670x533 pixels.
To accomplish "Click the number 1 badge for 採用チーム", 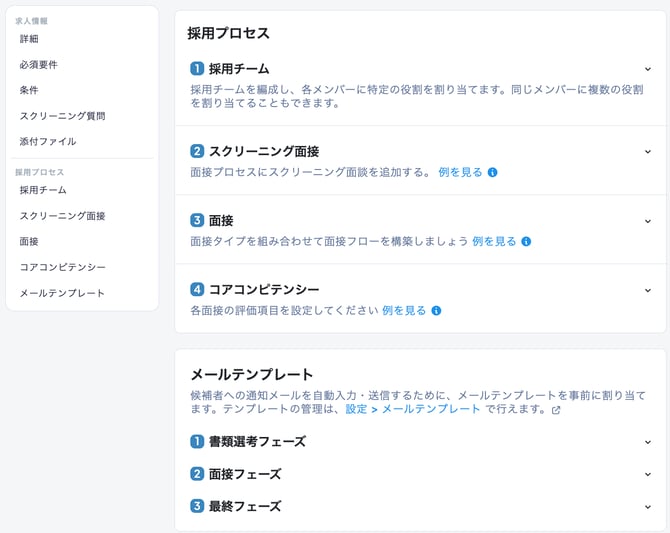I will pyautogui.click(x=197, y=69).
